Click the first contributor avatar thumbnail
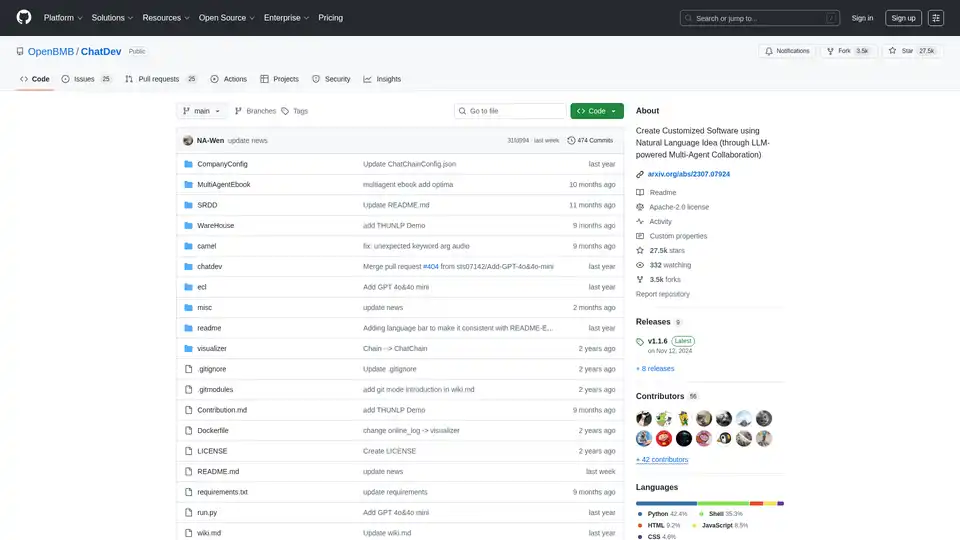This screenshot has height=540, width=960. click(x=644, y=418)
